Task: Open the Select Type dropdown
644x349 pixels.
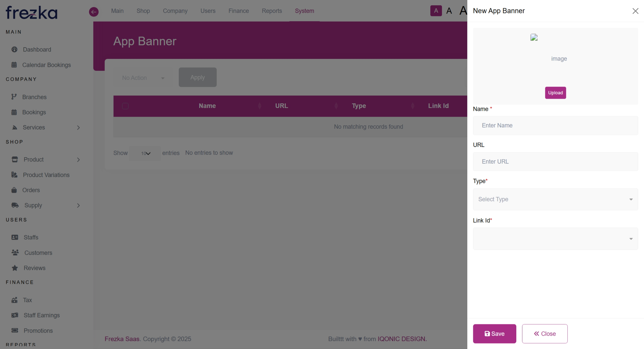Action: coord(555,199)
